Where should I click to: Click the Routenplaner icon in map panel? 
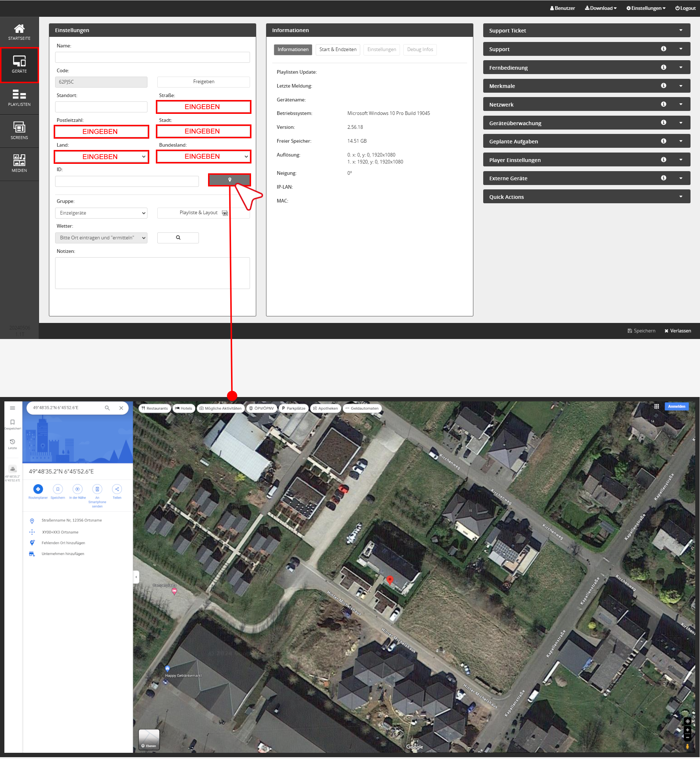tap(38, 489)
